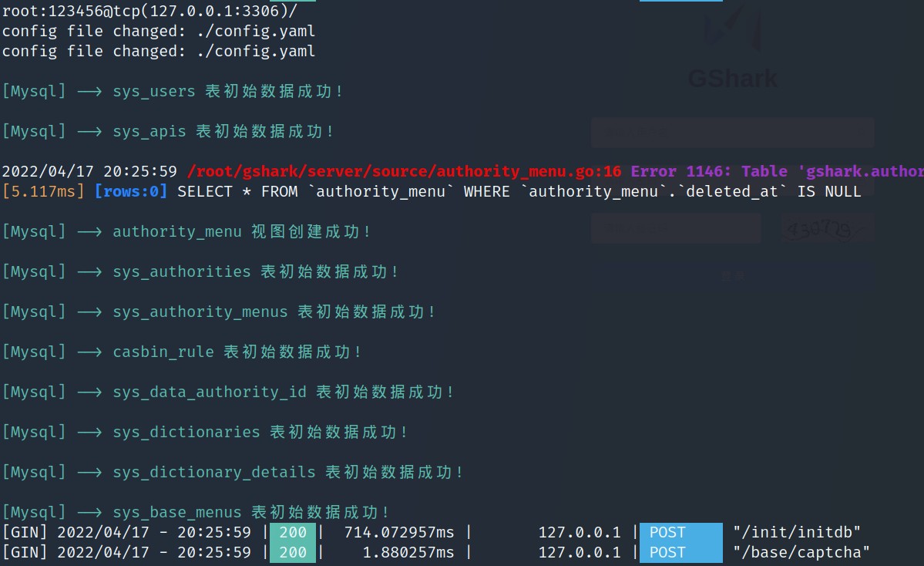
Task: Click the red authority_menu.go:16 file path
Action: click(x=405, y=171)
